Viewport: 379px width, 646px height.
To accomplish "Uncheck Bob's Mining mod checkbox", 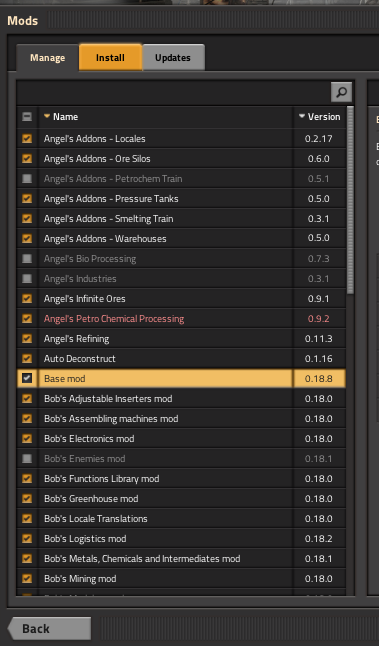I will 27,578.
